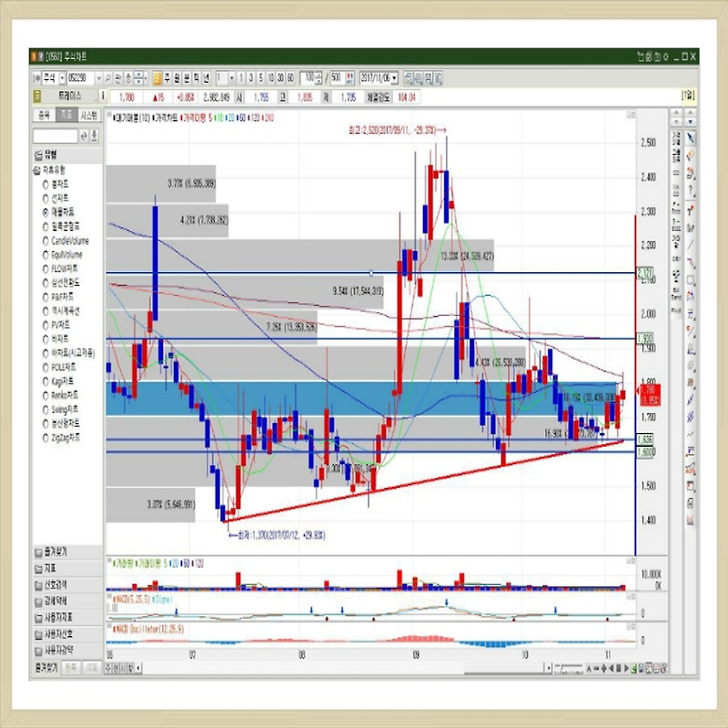The height and width of the screenshot is (728, 728).
Task: Set interval to 3 with quick button
Action: (251, 78)
